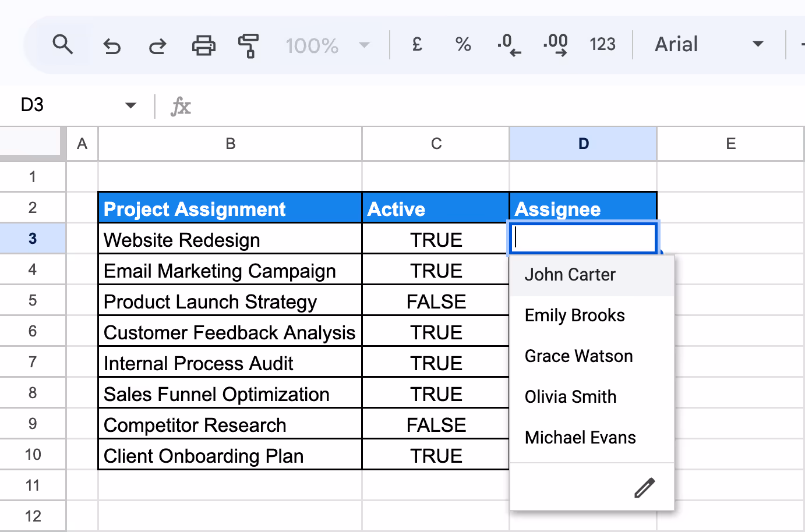Decrease decimal places

(508, 44)
